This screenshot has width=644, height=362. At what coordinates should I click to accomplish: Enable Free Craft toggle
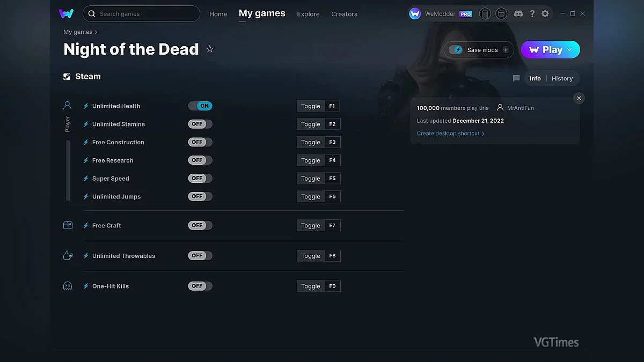click(200, 225)
